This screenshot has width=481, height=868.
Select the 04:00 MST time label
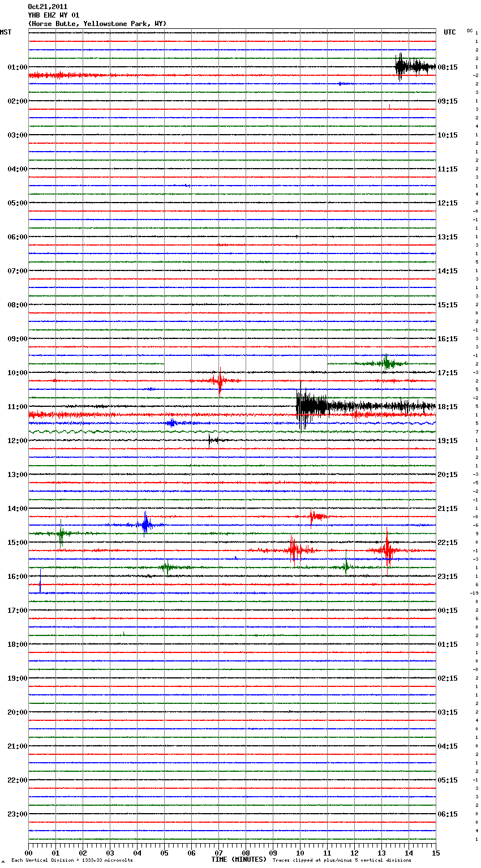point(18,169)
